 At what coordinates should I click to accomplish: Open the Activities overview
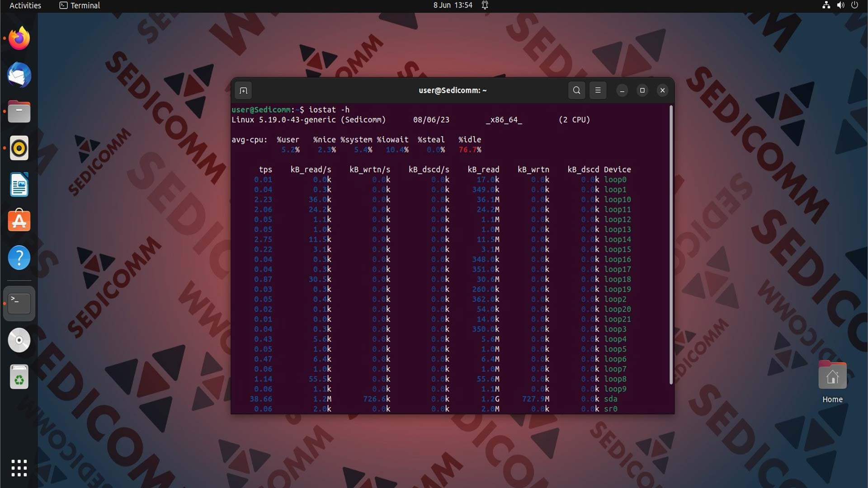click(25, 5)
